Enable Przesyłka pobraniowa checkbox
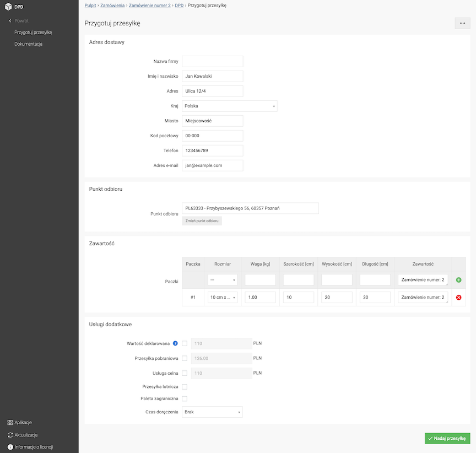 (x=185, y=358)
